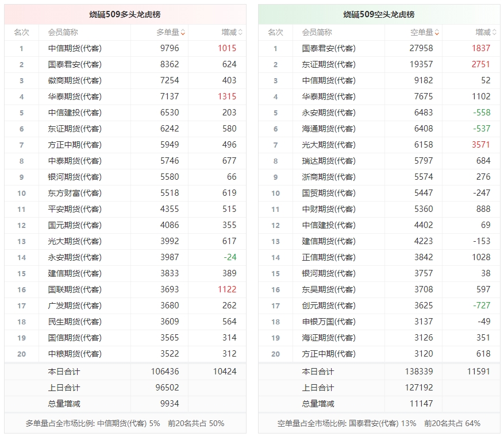Select 方正中期(代客) in long table
Viewport: 504px width, 437px height.
pyautogui.click(x=125, y=145)
